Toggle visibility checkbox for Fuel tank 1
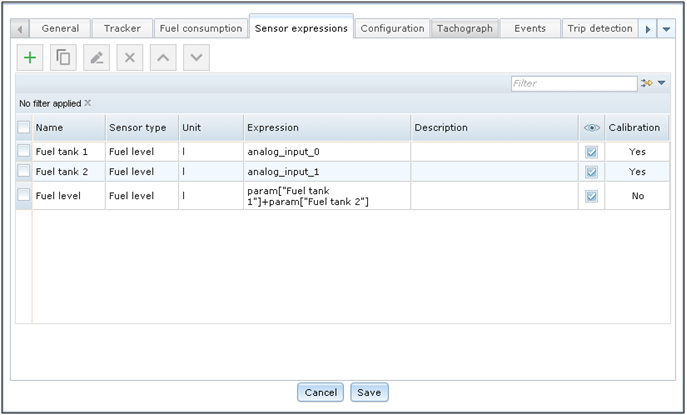The width and height of the screenshot is (687, 415). coord(591,152)
